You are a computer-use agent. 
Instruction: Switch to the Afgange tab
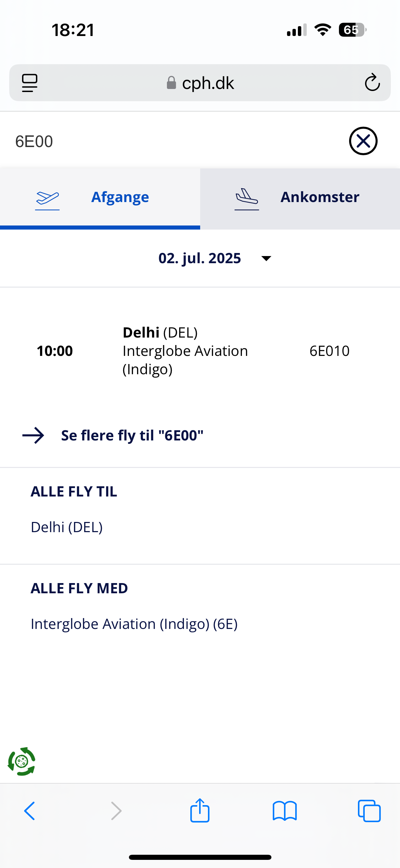click(120, 197)
